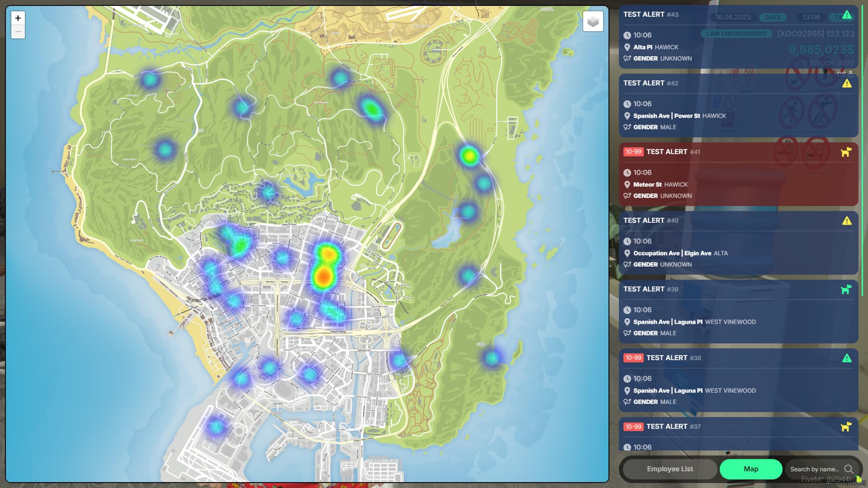Focus the Search by name field
Image resolution: width=868 pixels, height=488 pixels.
[814, 469]
